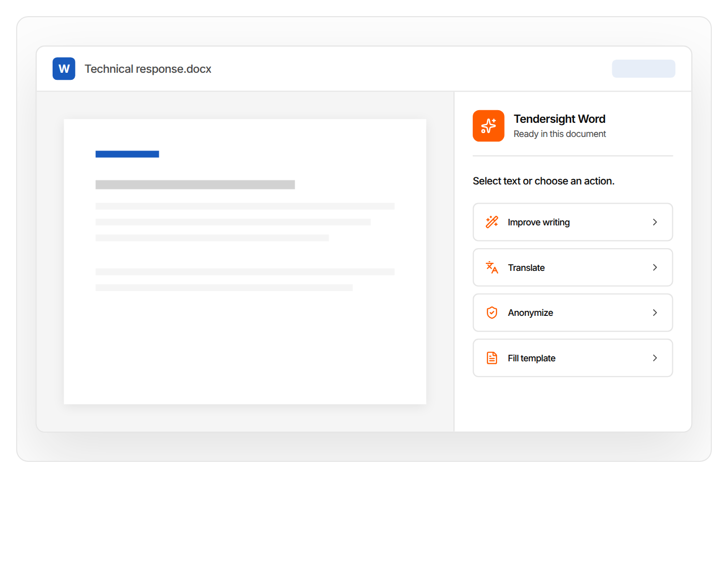Start the Fill template action
728x566 pixels.
pos(573,358)
